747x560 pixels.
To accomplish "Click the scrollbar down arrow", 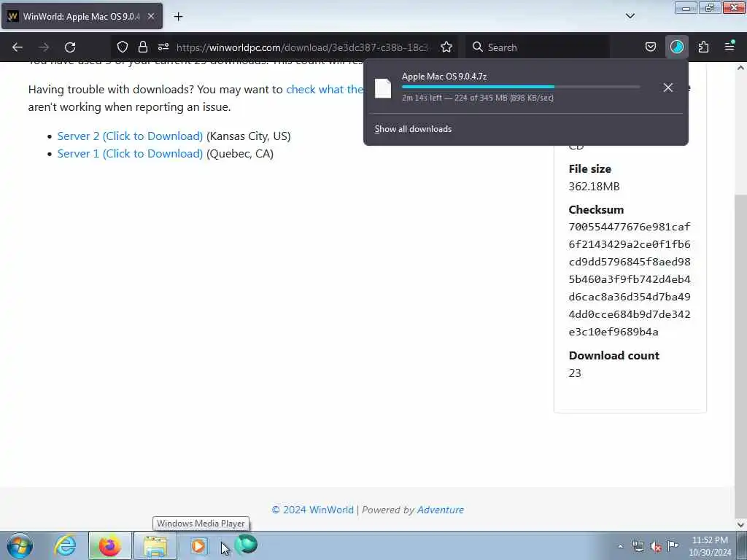I will click(740, 524).
